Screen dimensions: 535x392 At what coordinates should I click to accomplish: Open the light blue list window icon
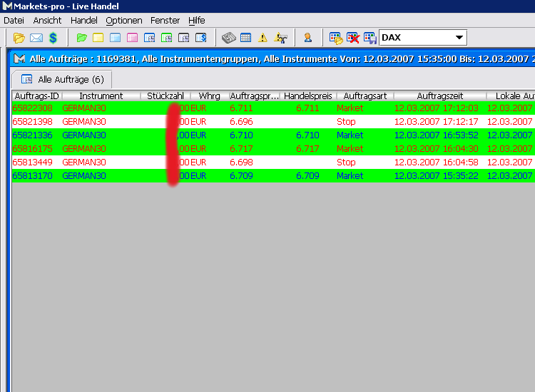(116, 38)
